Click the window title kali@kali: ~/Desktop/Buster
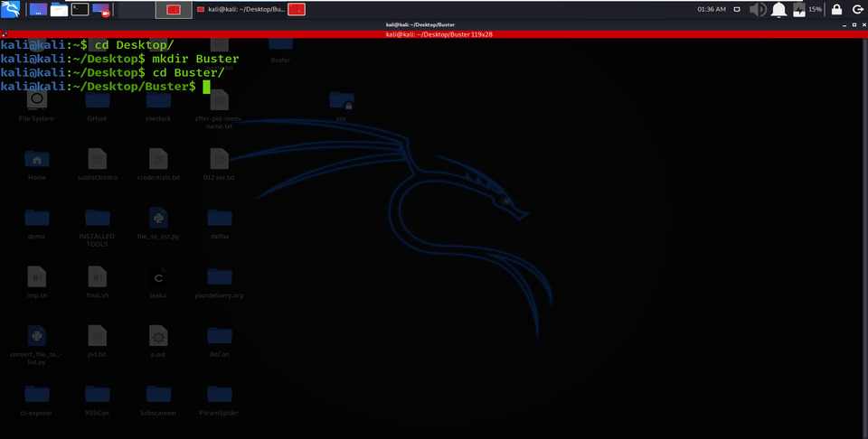This screenshot has width=868, height=439. point(420,25)
